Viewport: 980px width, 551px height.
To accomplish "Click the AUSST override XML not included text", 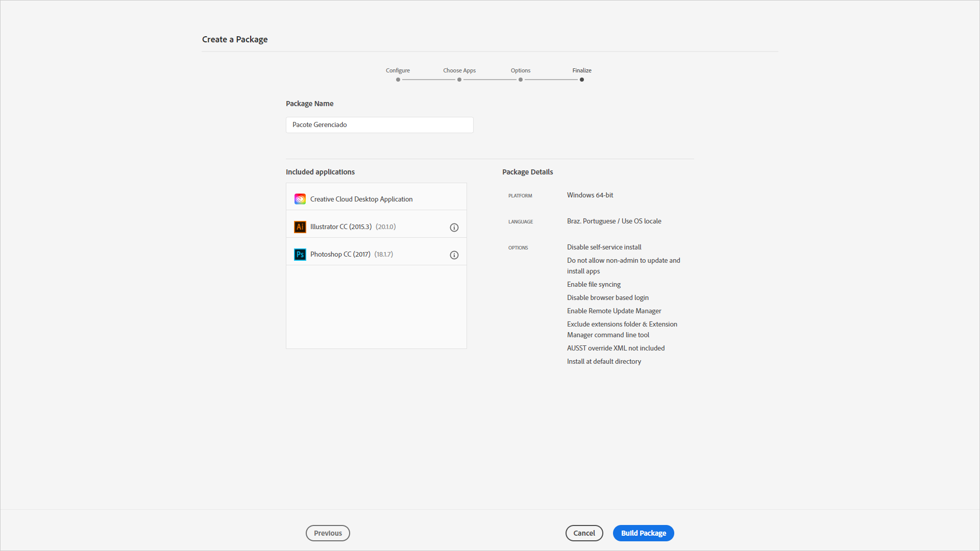I will (x=616, y=348).
